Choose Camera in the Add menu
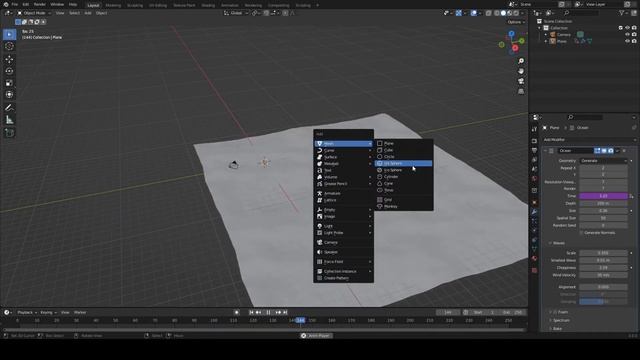 pos(343,242)
